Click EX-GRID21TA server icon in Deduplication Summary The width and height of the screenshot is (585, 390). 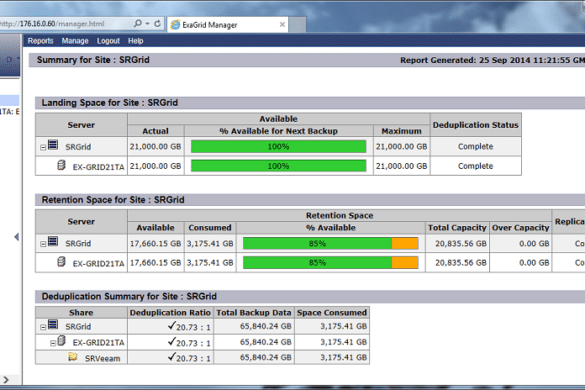[62, 340]
